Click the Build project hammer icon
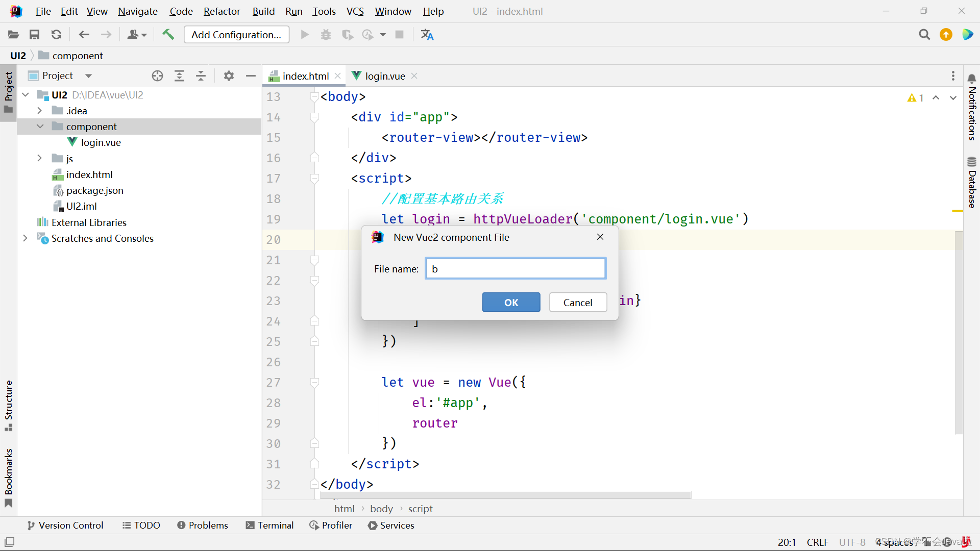Viewport: 980px width, 551px height. (168, 34)
